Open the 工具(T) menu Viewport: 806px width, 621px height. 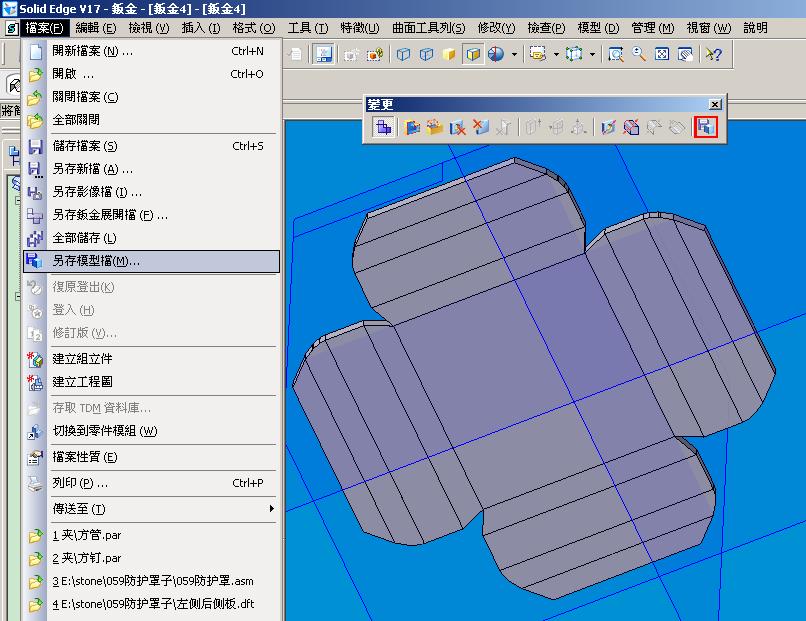point(307,28)
